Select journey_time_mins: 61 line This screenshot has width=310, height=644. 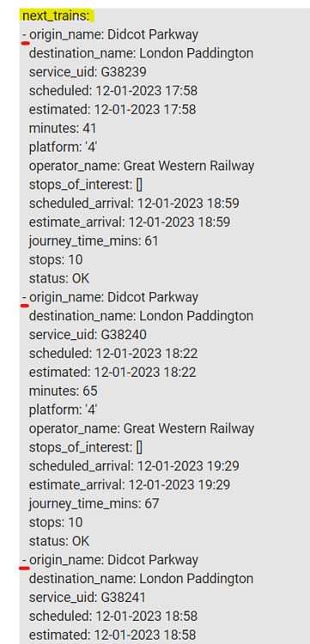click(94, 240)
